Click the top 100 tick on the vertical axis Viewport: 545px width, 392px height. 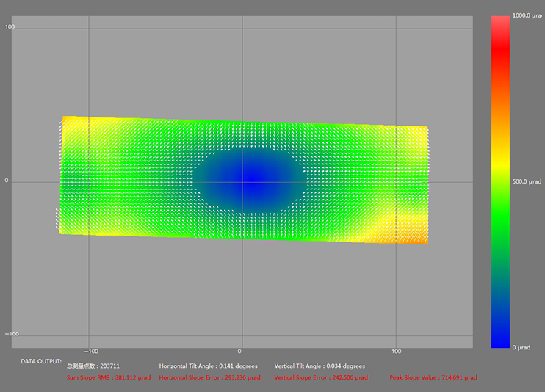[x=10, y=27]
